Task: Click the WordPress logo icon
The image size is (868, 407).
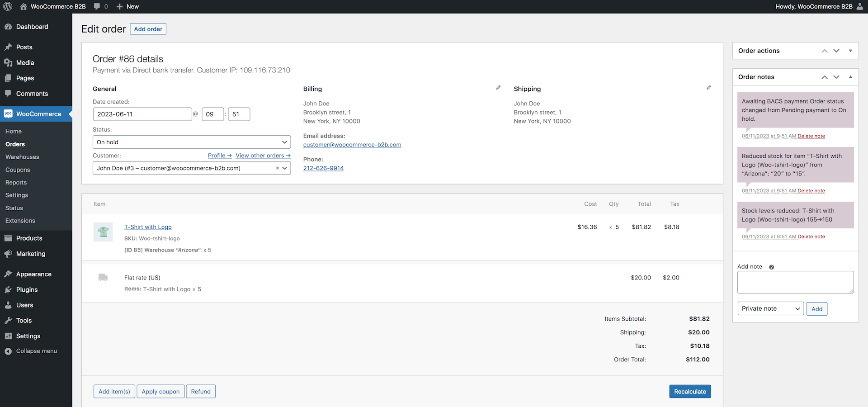Action: point(8,6)
